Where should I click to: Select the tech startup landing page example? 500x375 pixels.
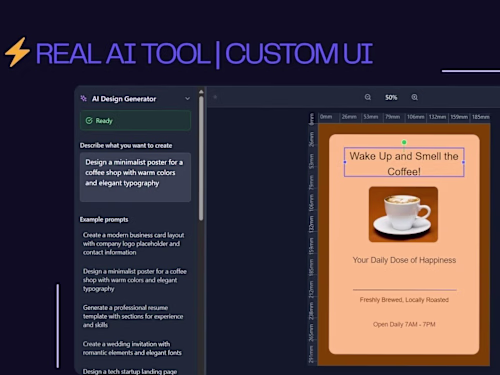[x=130, y=371]
